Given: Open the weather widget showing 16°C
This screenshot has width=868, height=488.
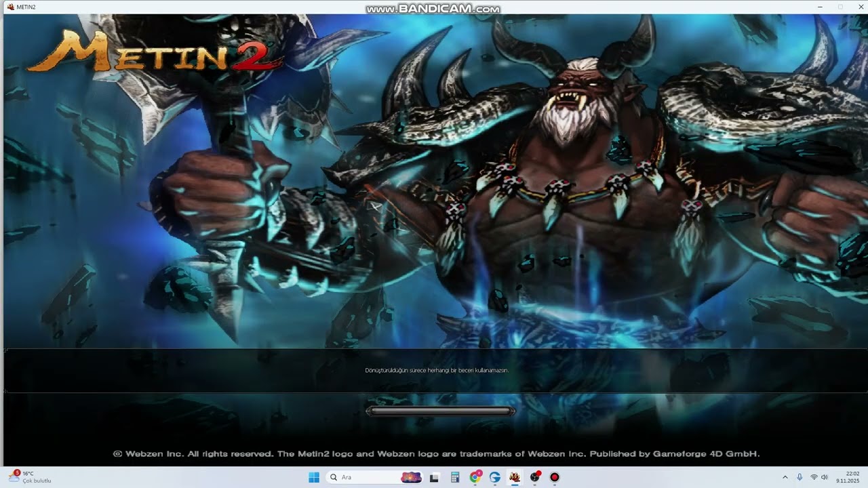Looking at the screenshot, I should [30, 477].
